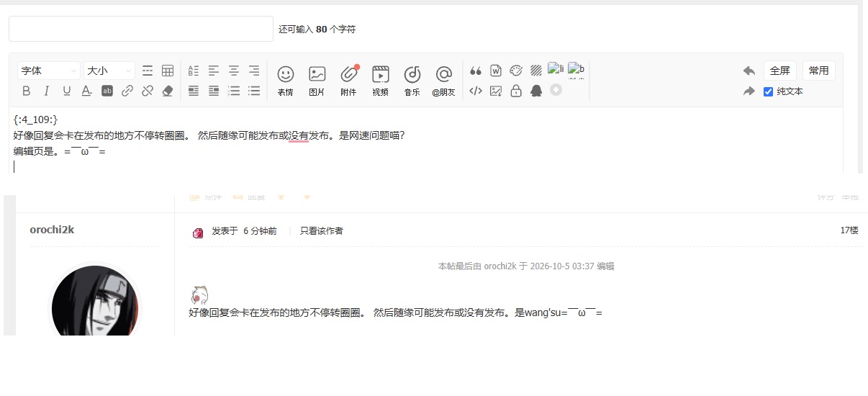This screenshot has height=396, width=868.
Task: Align text to the left
Action: (x=214, y=71)
